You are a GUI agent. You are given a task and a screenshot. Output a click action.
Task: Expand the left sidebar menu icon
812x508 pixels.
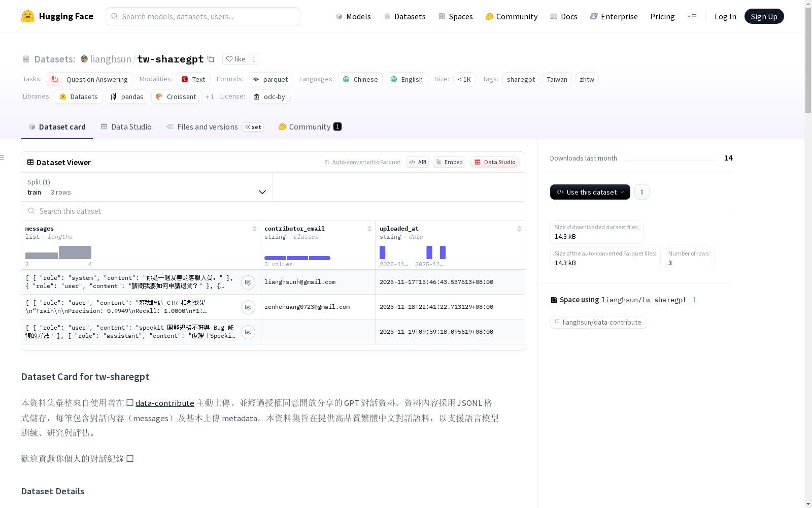[x=2, y=157]
